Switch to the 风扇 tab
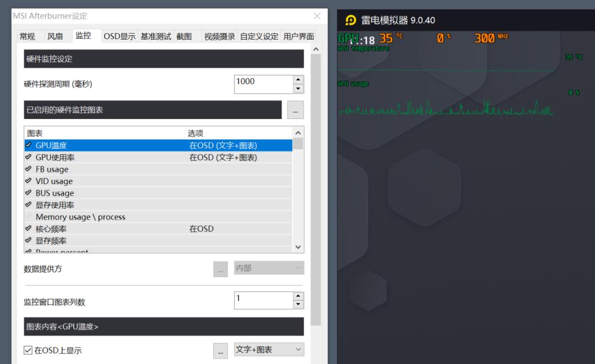Screen dimensions: 595x364 pyautogui.click(x=55, y=36)
